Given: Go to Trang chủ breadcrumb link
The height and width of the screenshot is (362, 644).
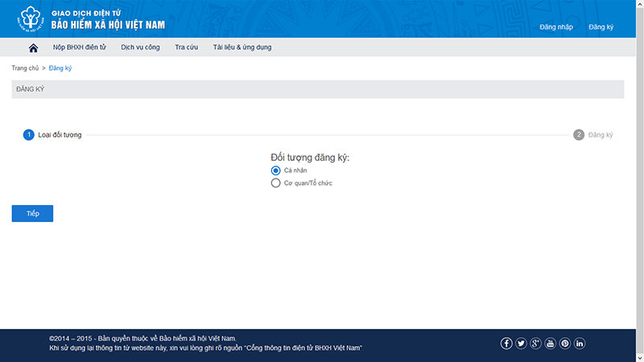Looking at the screenshot, I should (x=25, y=68).
